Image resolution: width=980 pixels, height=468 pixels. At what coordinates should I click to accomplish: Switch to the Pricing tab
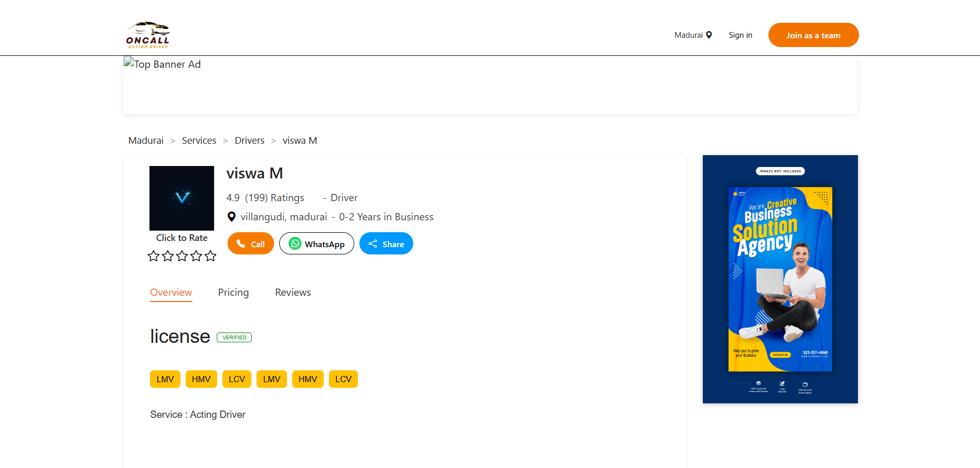coord(233,293)
